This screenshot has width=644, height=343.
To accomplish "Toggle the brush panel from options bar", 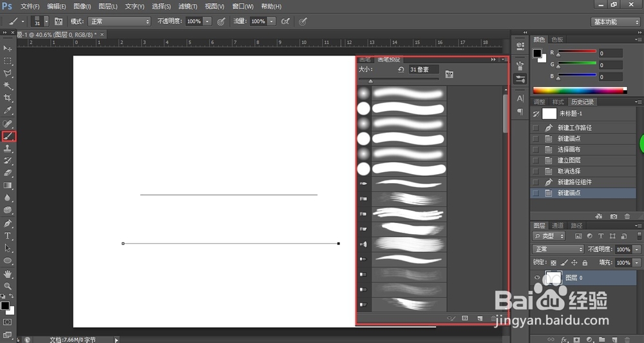I will click(x=59, y=21).
